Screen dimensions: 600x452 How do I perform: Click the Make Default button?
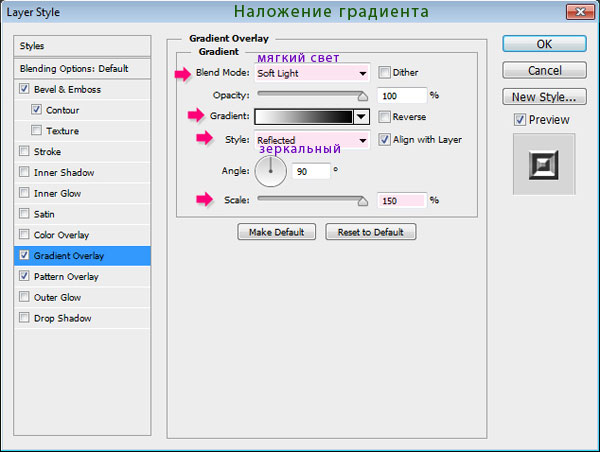[x=277, y=232]
